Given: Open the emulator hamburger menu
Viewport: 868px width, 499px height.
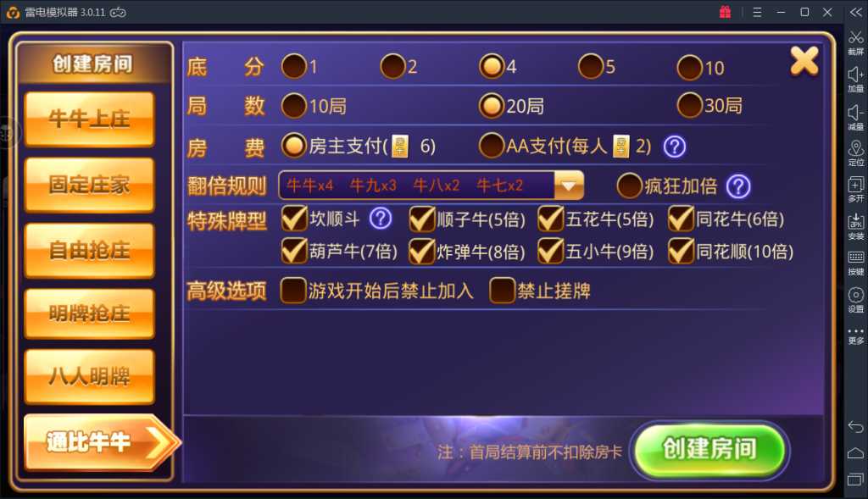Looking at the screenshot, I should point(757,12).
